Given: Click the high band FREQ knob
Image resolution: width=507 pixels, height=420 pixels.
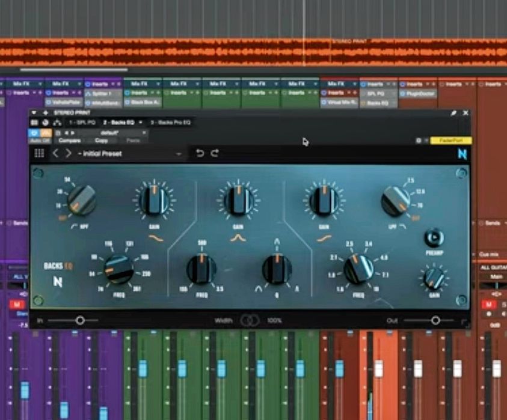Looking at the screenshot, I should click(358, 269).
